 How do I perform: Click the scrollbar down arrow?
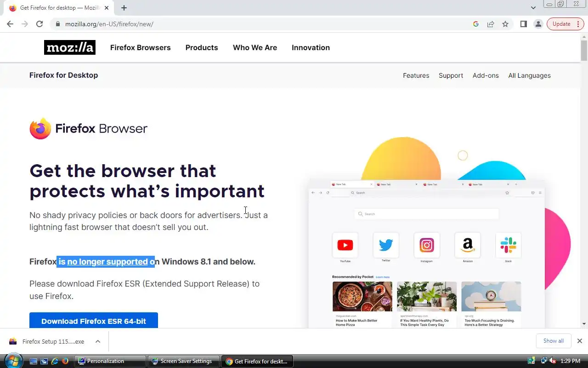[x=584, y=324]
